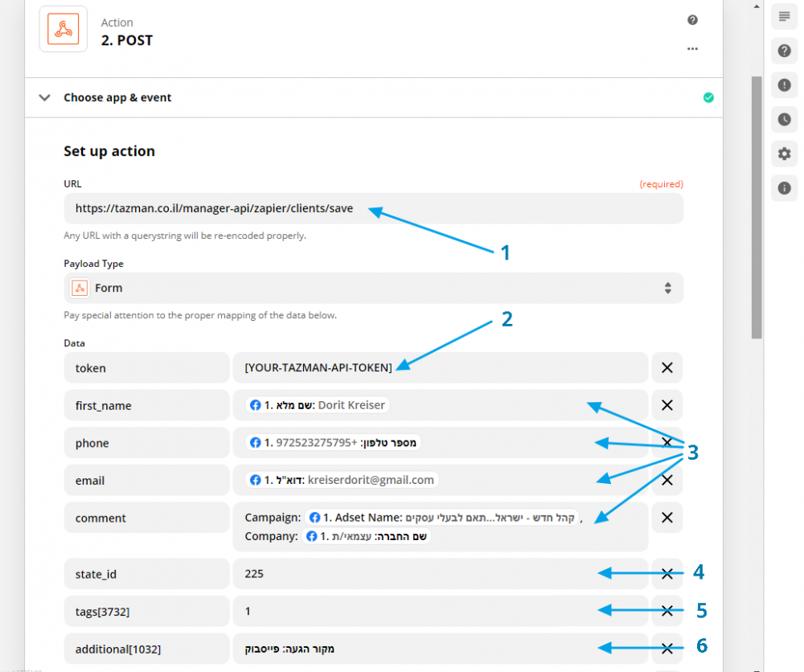Click the state_id value field containing 225
The image size is (804, 672).
440,574
